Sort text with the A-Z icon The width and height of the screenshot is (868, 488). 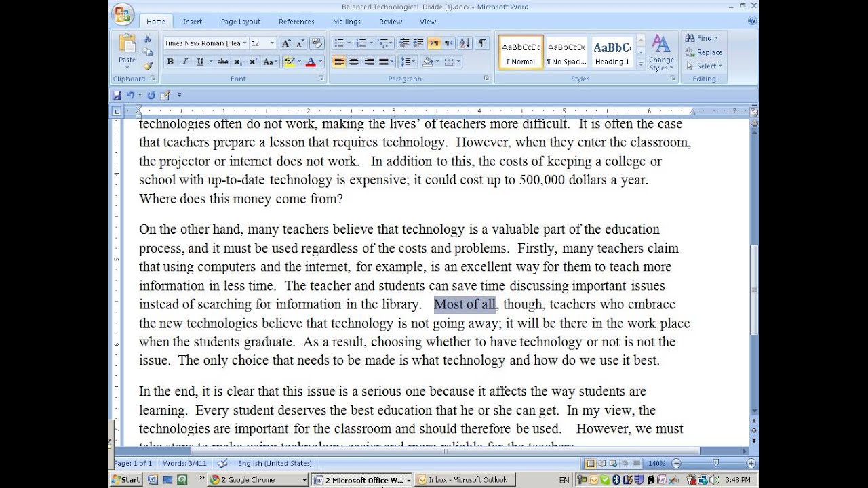pyautogui.click(x=465, y=43)
